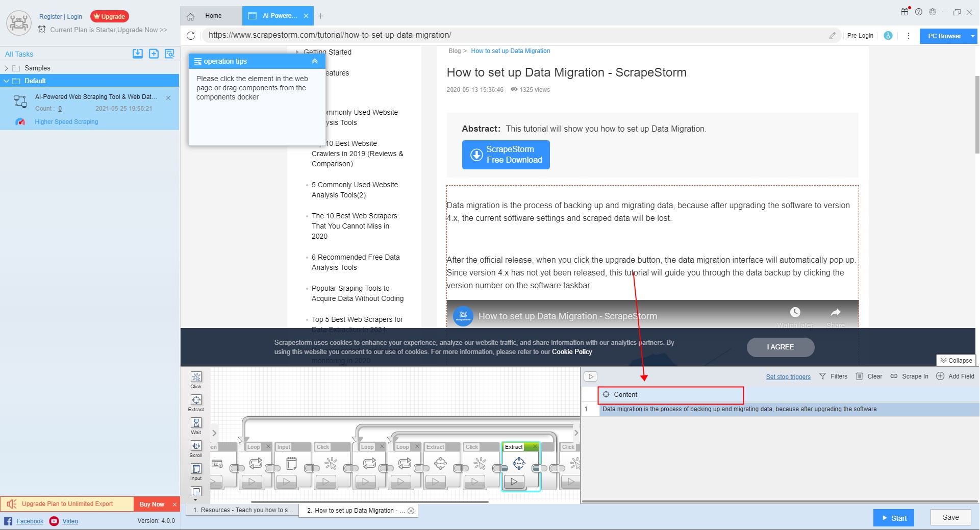980x530 pixels.
Task: Click the Collapse toggle above data panel
Action: coord(956,360)
